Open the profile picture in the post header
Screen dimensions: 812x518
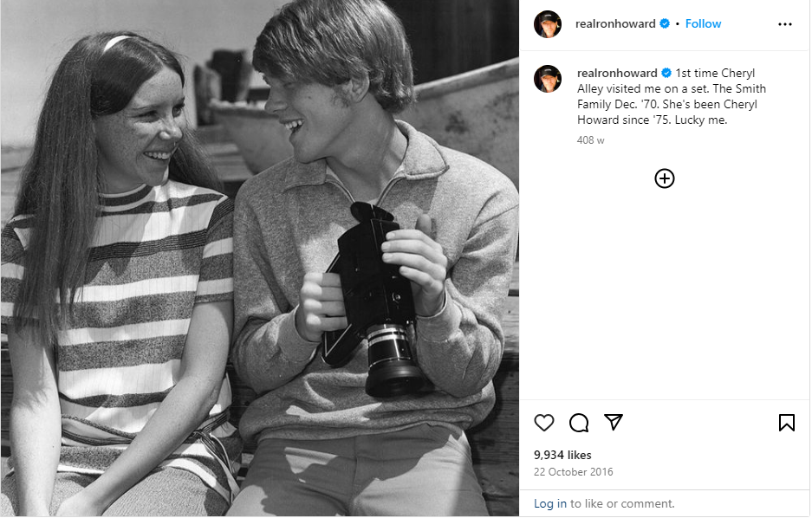(x=548, y=24)
